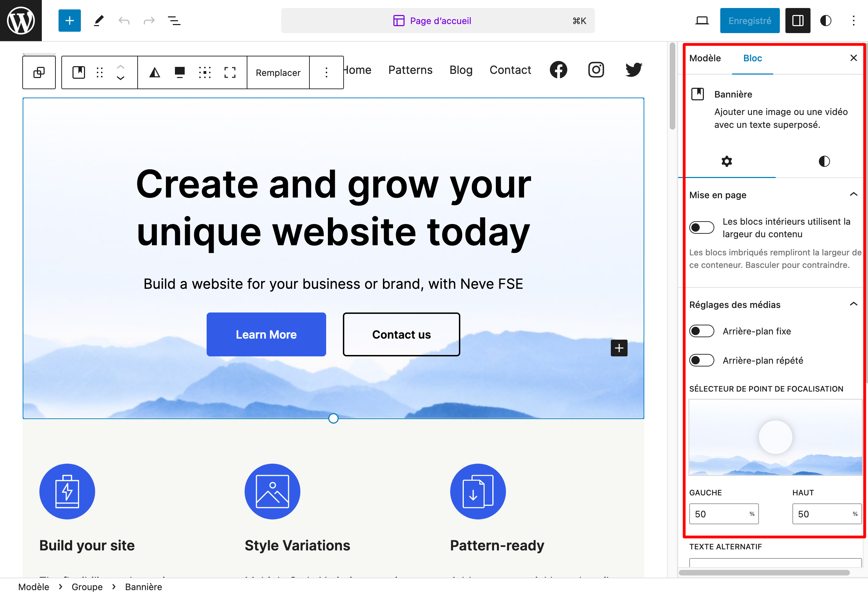Viewport: 868px width, 595px height.
Task: Enable Arrière-plan fixe toggle
Action: coord(701,331)
